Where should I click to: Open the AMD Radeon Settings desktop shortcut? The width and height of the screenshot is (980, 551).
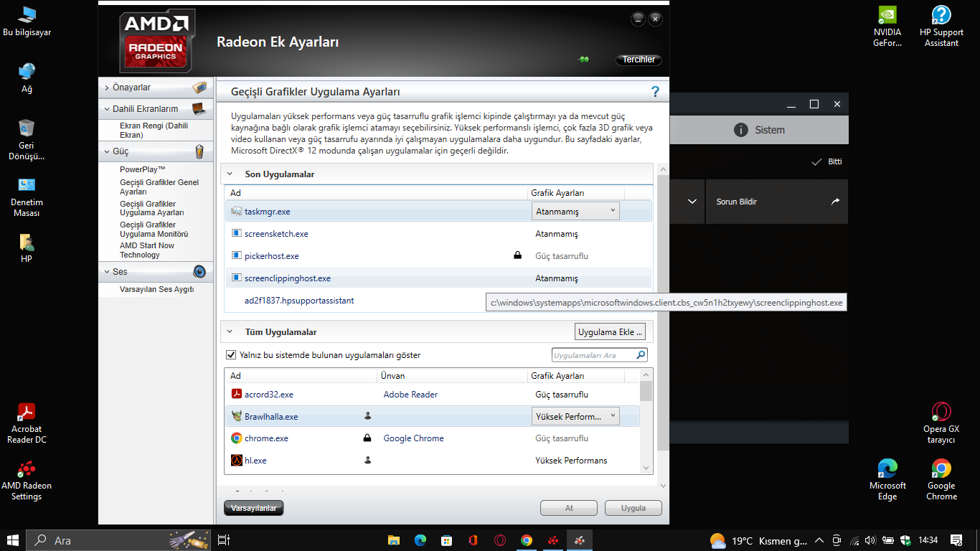point(27,481)
